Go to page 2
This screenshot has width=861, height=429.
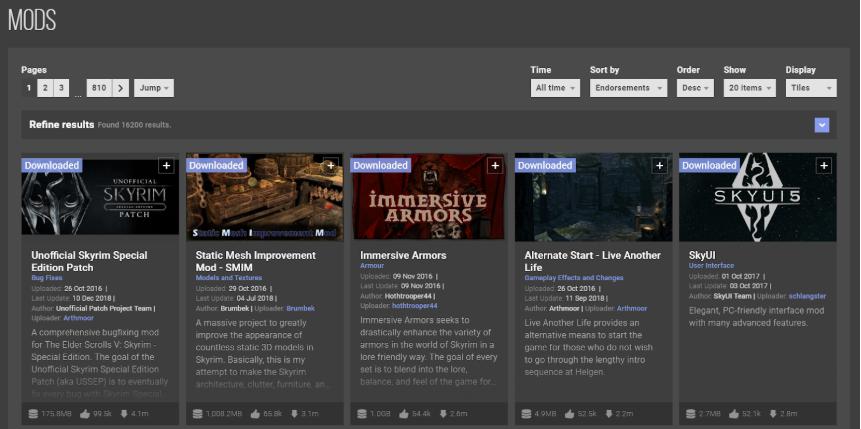pyautogui.click(x=45, y=88)
